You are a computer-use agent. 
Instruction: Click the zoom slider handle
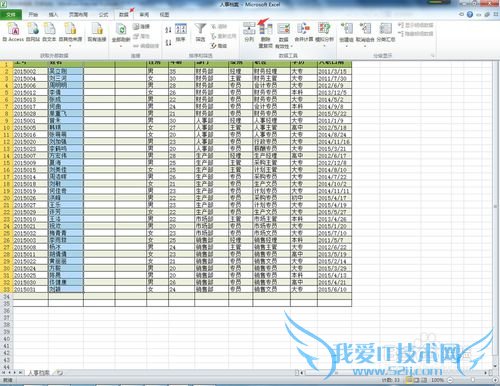[x=473, y=380]
